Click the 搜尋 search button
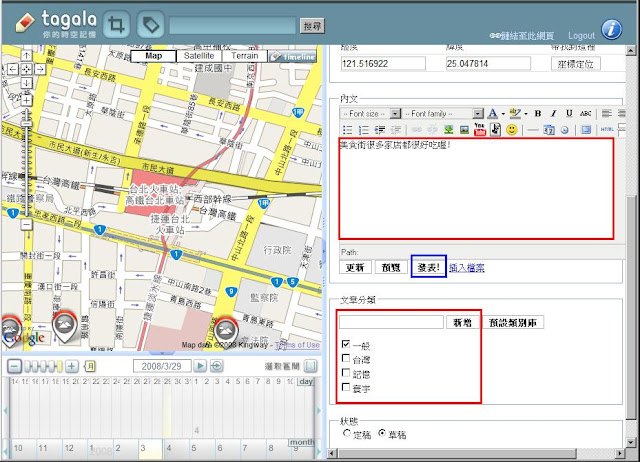 312,26
